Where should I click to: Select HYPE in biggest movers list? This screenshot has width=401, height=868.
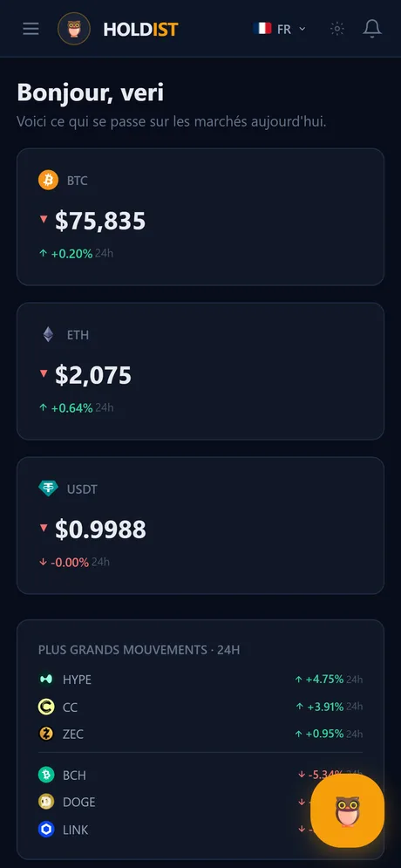200,680
